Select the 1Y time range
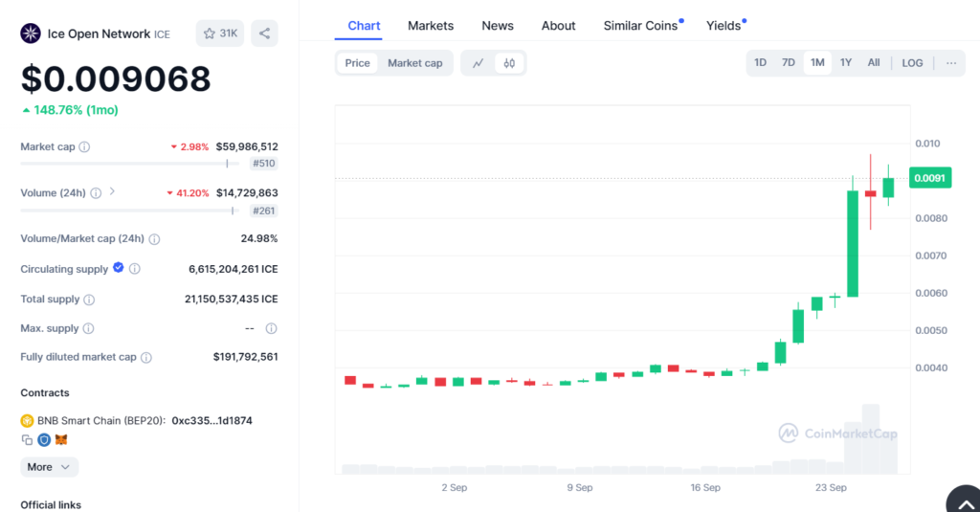The width and height of the screenshot is (980, 512). 845,63
